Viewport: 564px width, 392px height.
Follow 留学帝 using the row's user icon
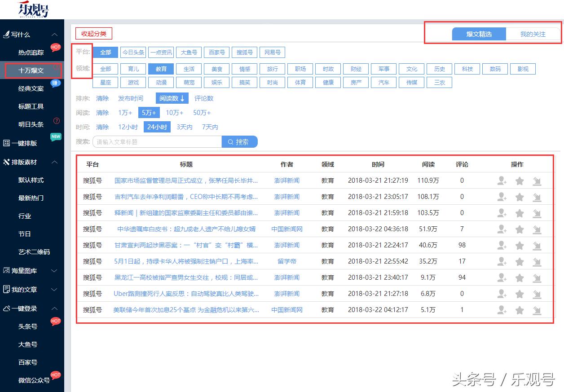pos(502,261)
